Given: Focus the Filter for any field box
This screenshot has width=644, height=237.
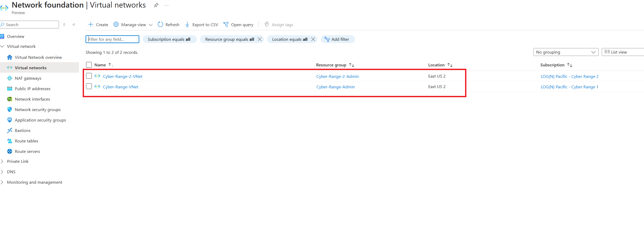Looking at the screenshot, I should coord(112,39).
